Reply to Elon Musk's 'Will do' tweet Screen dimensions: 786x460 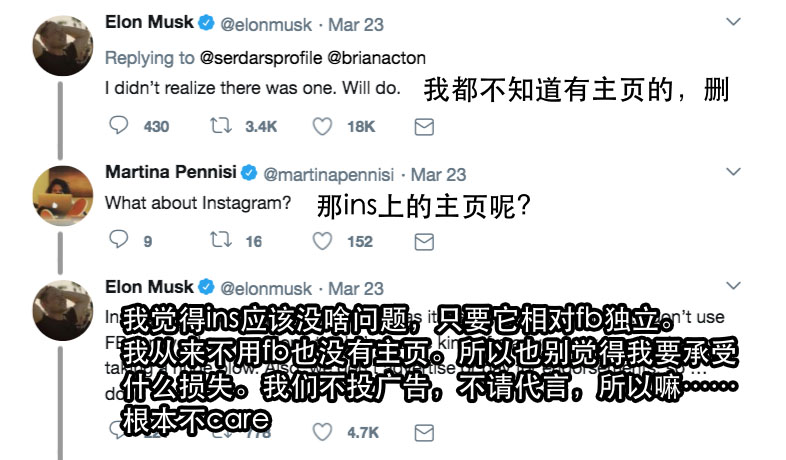pyautogui.click(x=118, y=126)
